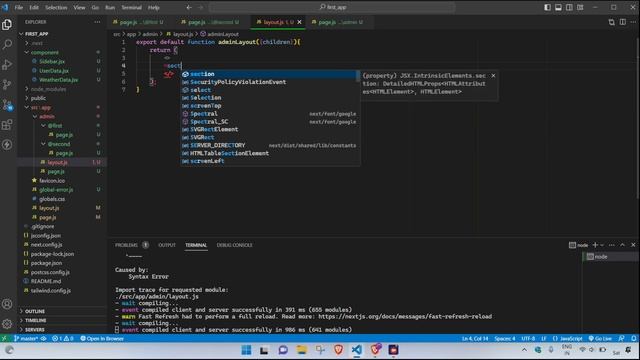
Task: Open the lightning bolt extension icon in activity bar
Action: point(7,144)
